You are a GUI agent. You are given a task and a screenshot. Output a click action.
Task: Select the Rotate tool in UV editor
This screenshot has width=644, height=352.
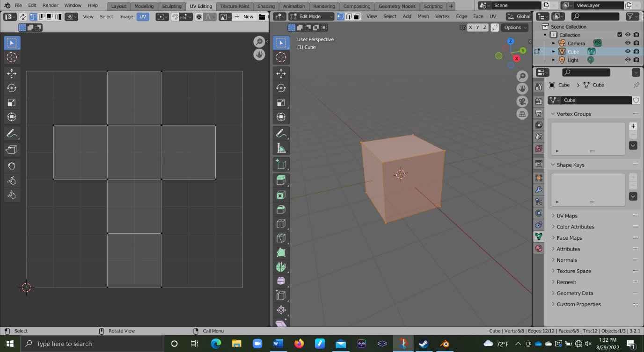pyautogui.click(x=12, y=88)
